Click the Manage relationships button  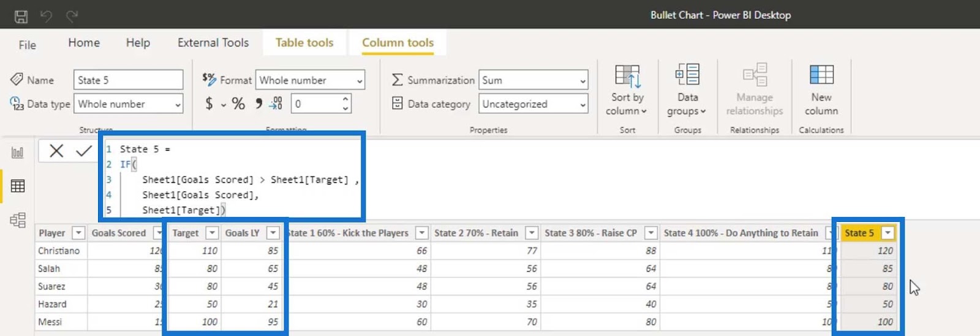pyautogui.click(x=755, y=90)
